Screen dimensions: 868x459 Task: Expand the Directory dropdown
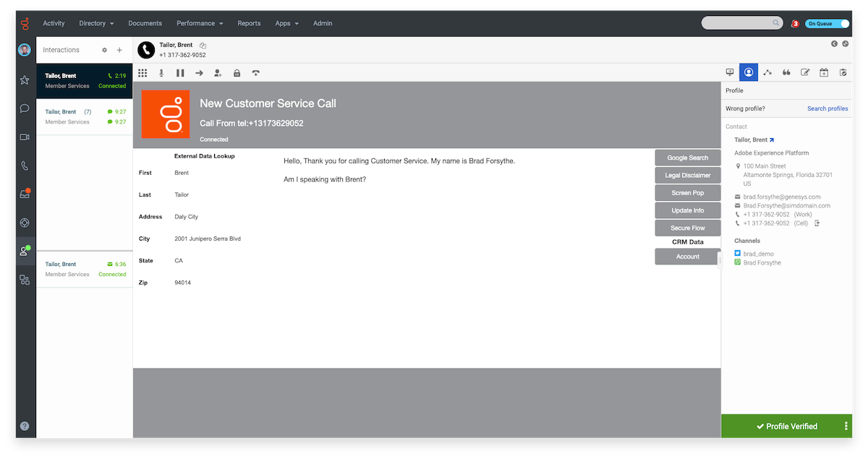[96, 22]
